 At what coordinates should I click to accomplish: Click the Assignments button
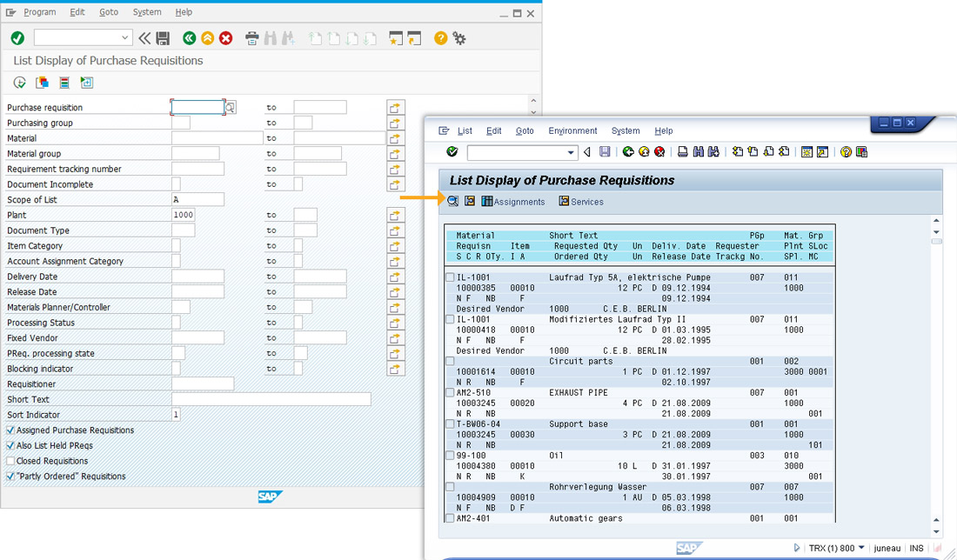[x=513, y=202]
